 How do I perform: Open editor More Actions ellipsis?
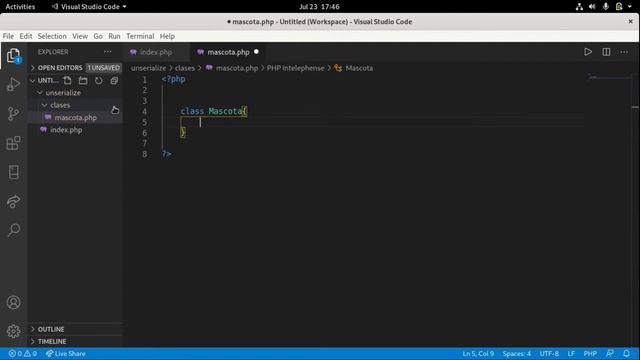pyautogui.click(x=624, y=52)
